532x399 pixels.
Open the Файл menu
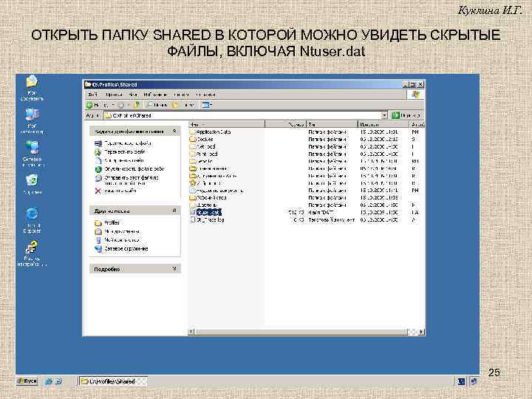pyautogui.click(x=93, y=95)
